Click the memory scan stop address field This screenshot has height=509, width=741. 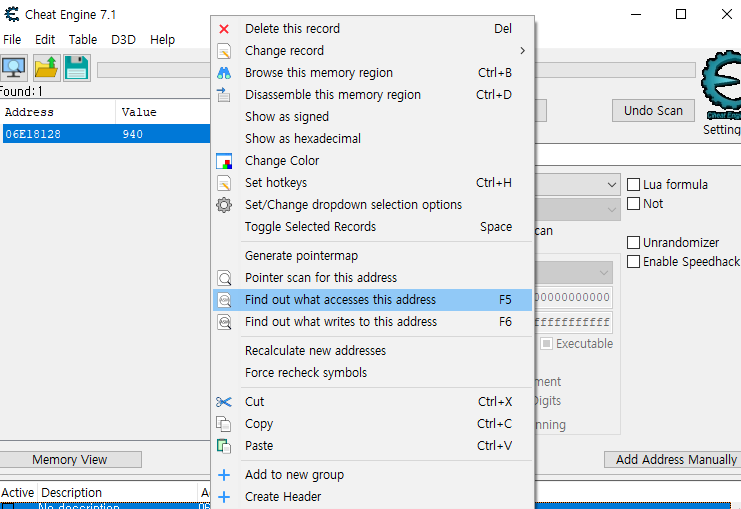(x=573, y=322)
